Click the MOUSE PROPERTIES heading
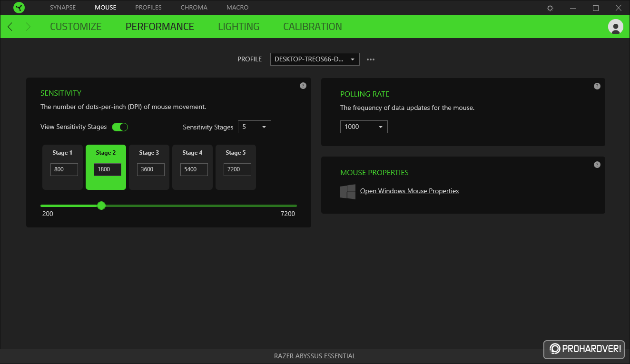This screenshot has width=630, height=364. pos(374,173)
